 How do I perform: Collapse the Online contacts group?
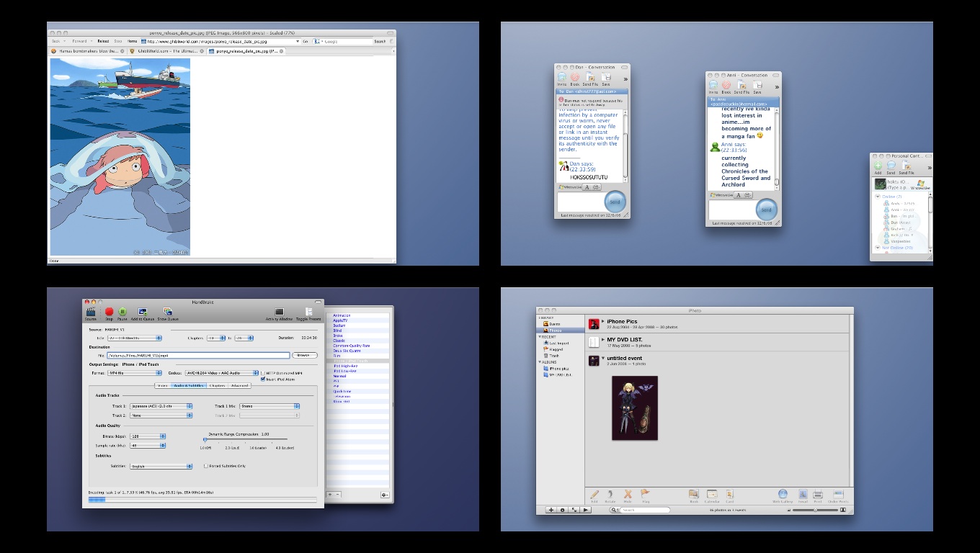click(878, 197)
